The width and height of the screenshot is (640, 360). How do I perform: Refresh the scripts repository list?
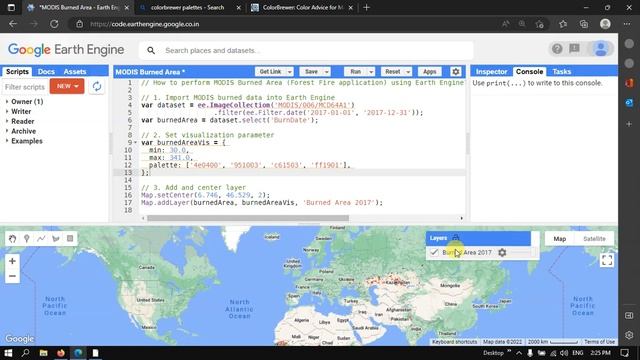click(x=97, y=87)
